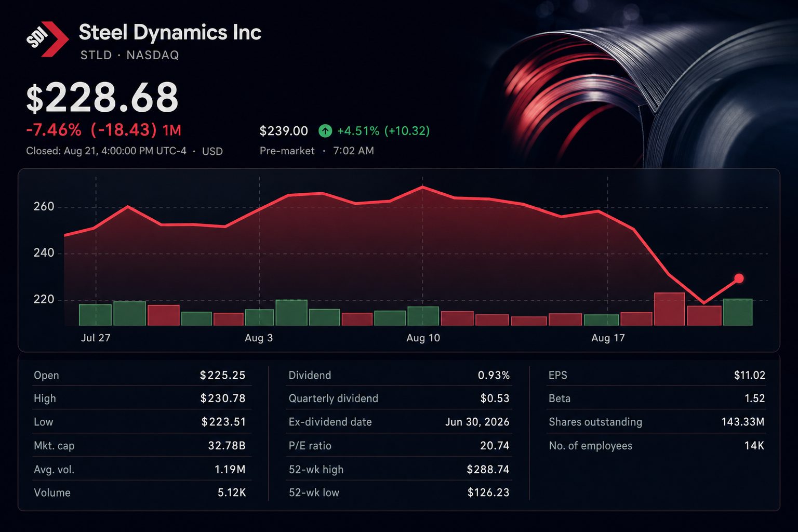Viewport: 798px width, 532px height.
Task: Click the 'P/E ratio' label
Action: pyautogui.click(x=310, y=446)
